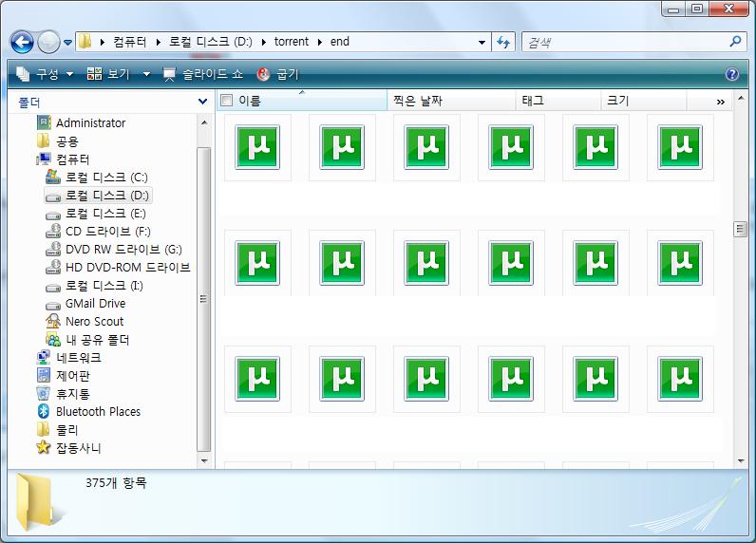
Task: Sort by the 찍은 날짜 column header
Action: [x=452, y=101]
